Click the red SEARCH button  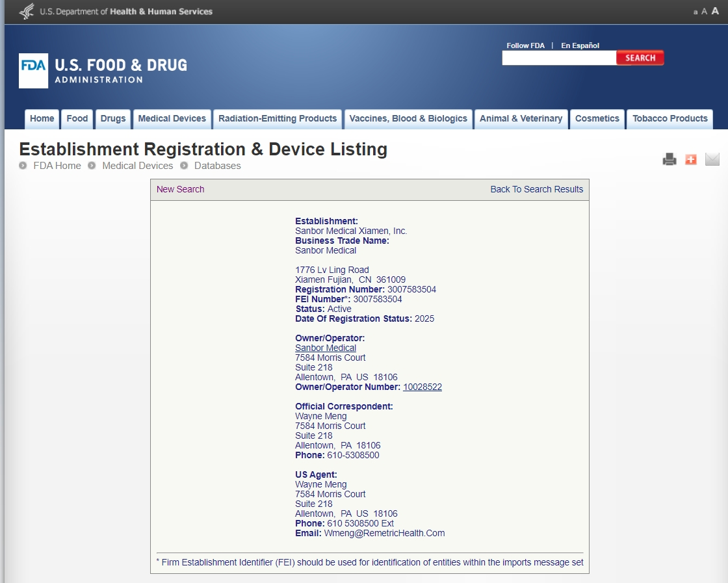tap(640, 58)
